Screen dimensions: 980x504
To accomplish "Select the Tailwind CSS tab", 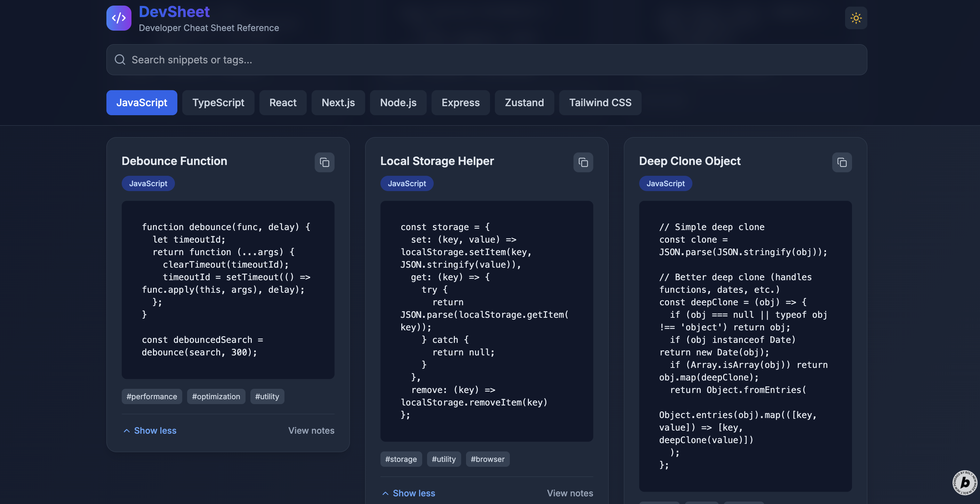I will [x=600, y=103].
